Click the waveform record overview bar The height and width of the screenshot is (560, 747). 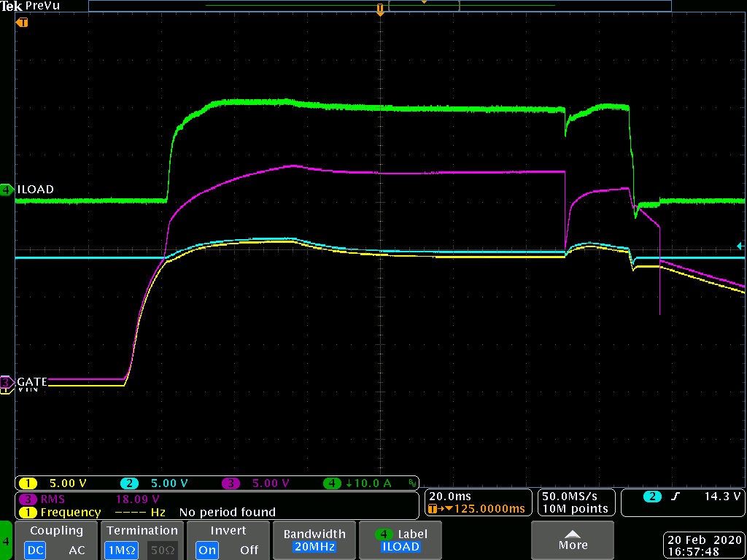(x=379, y=6)
